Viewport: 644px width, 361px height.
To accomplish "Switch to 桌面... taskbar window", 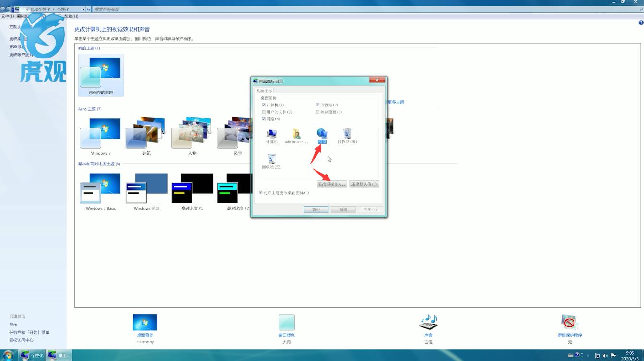I will coord(59,355).
